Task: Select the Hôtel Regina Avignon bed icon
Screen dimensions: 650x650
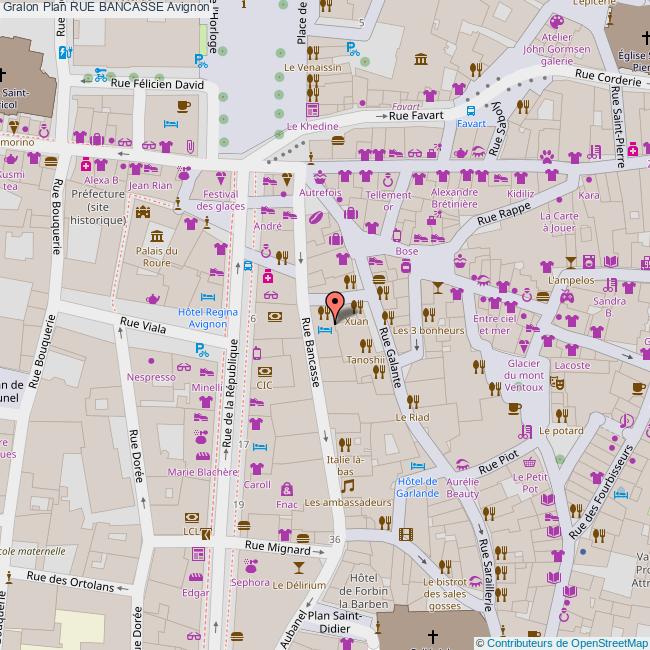Action: tap(208, 297)
